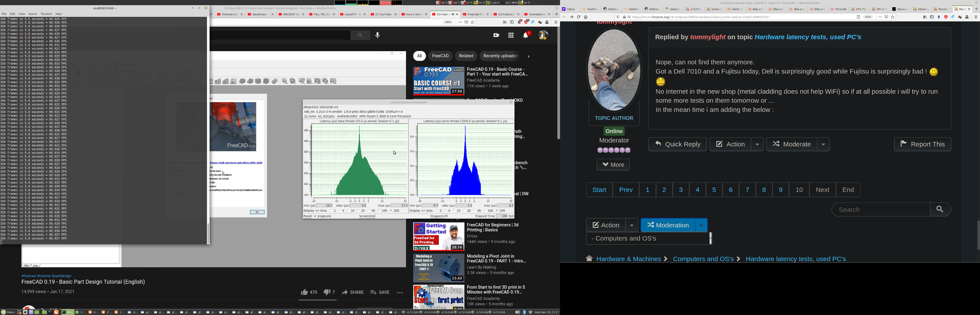Click SHARE under the video

coord(353,292)
